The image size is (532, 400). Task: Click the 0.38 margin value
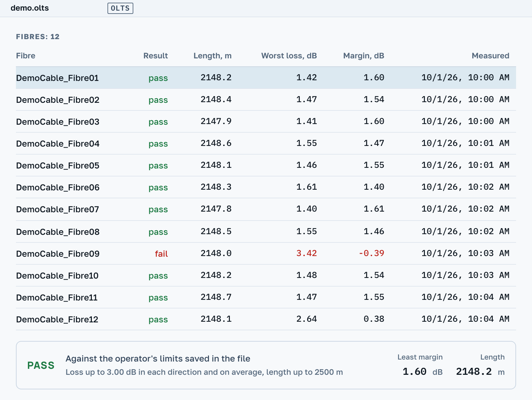(x=374, y=319)
